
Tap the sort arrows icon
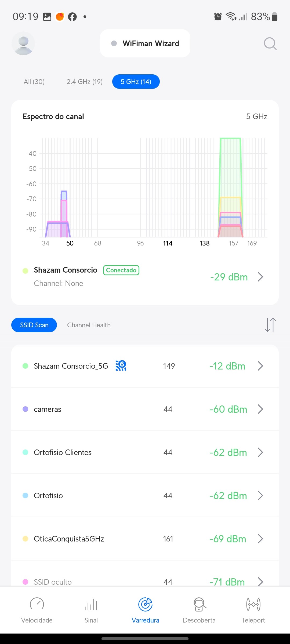click(270, 325)
